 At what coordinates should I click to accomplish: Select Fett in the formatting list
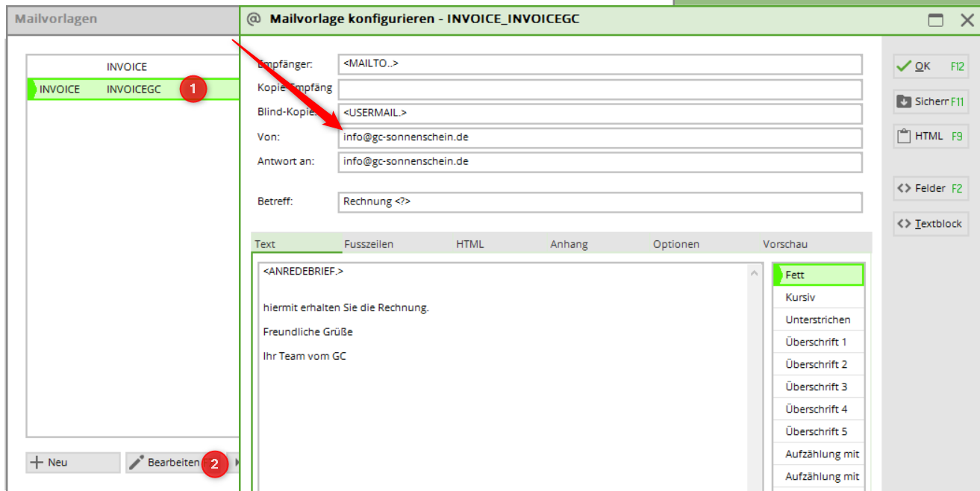[818, 275]
